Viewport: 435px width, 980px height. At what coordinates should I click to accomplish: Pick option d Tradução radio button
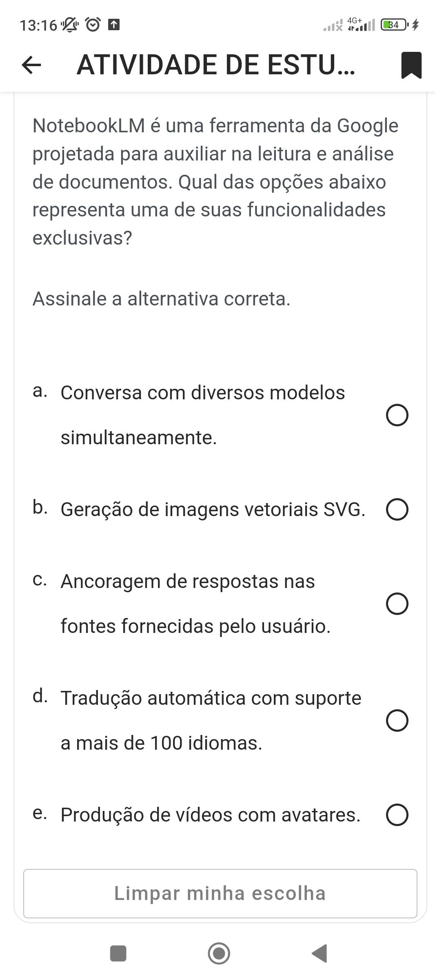(397, 721)
